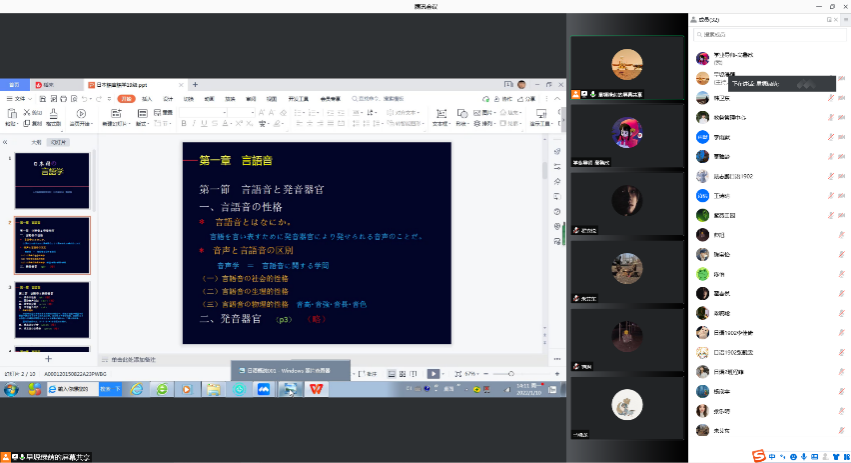Screen dimensions: 851x463
Task: Add a new slide with plus button
Action: 48,358
